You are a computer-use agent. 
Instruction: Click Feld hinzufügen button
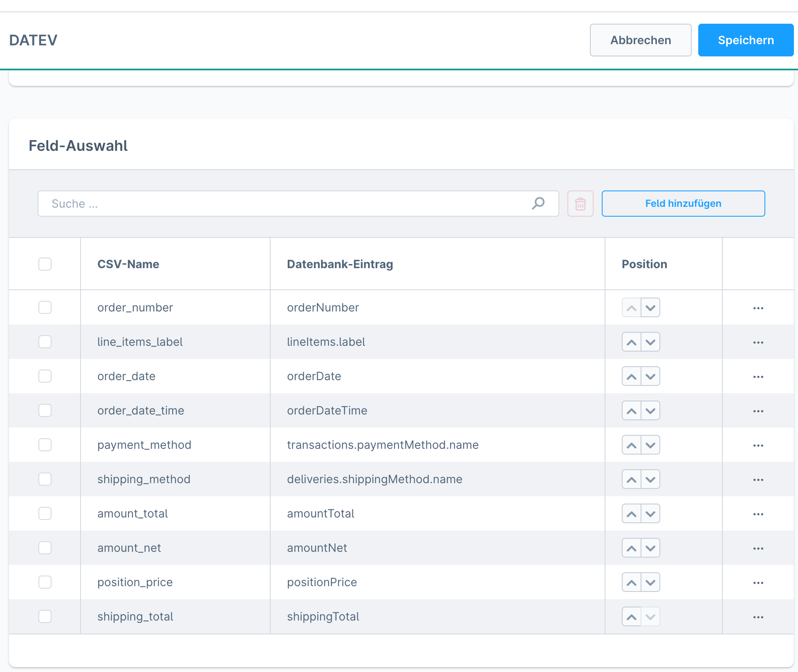[683, 204]
